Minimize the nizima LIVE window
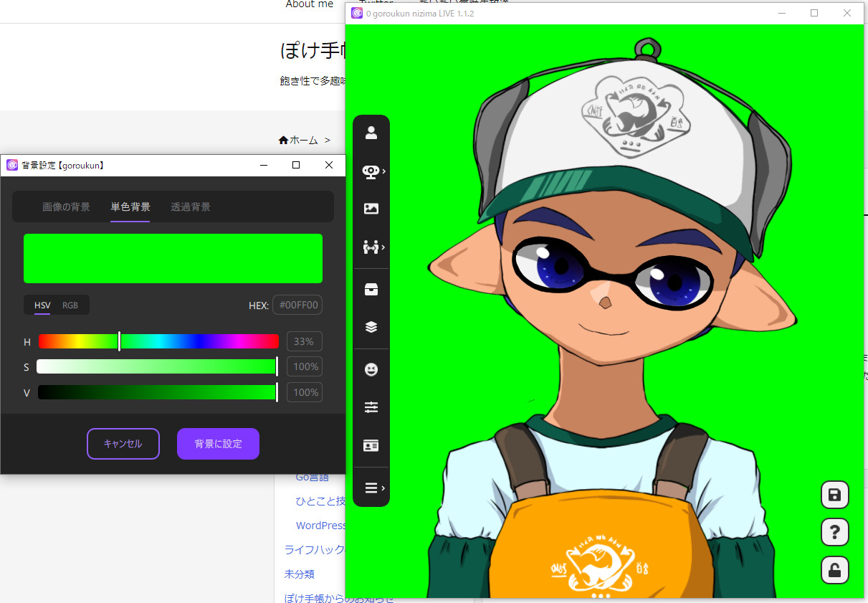Viewport: 868px width, 603px height. [781, 13]
